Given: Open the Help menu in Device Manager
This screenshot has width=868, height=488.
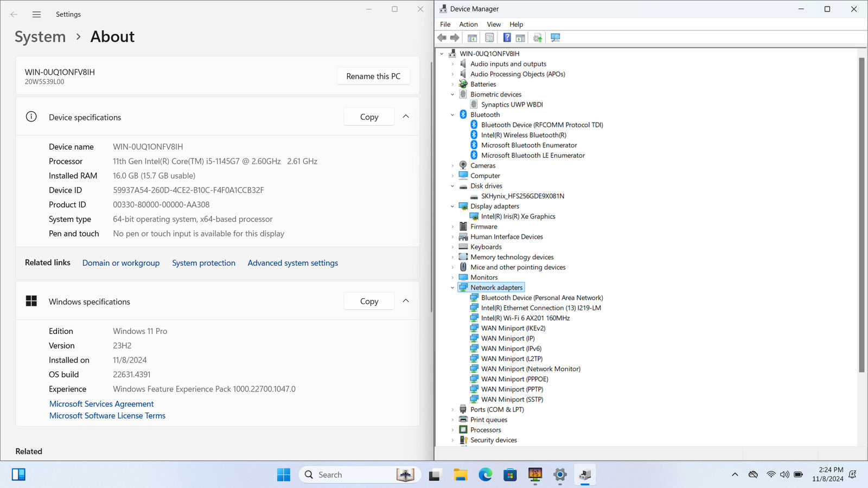Looking at the screenshot, I should coord(516,24).
